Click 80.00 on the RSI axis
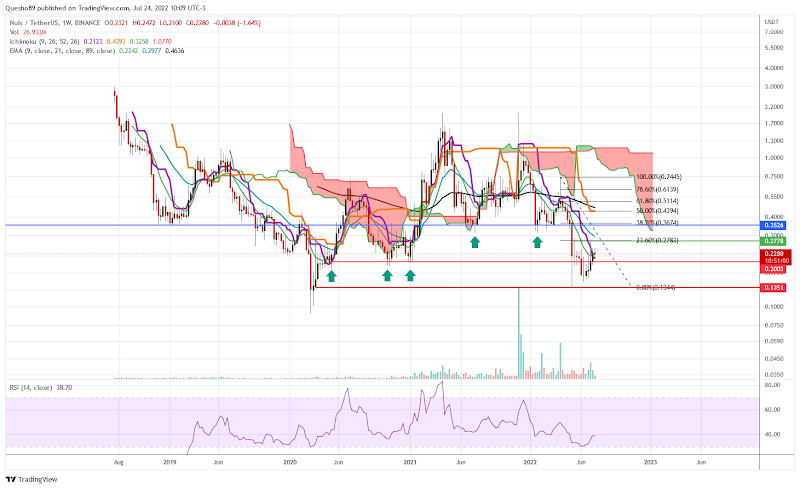Screen dimensions: 800x489 pos(773,385)
